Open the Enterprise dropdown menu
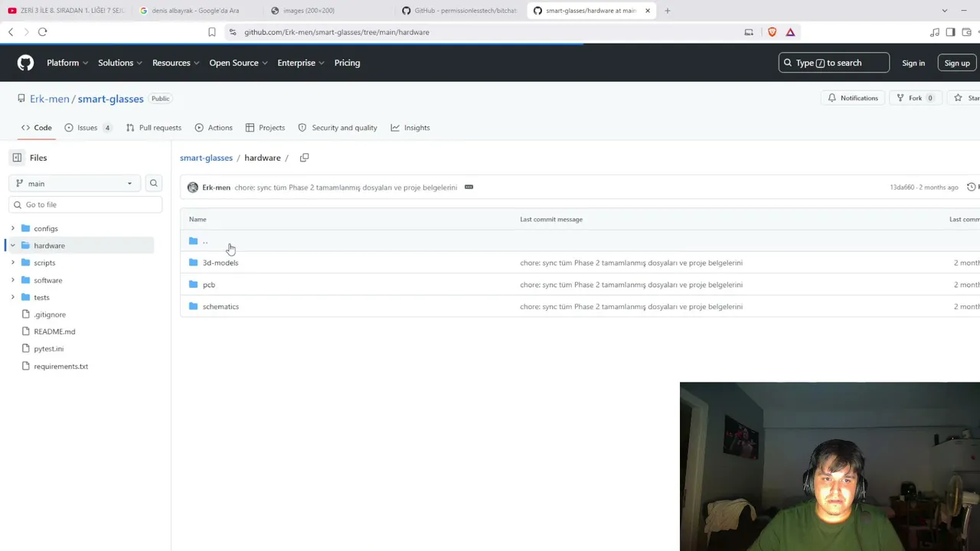 point(302,63)
